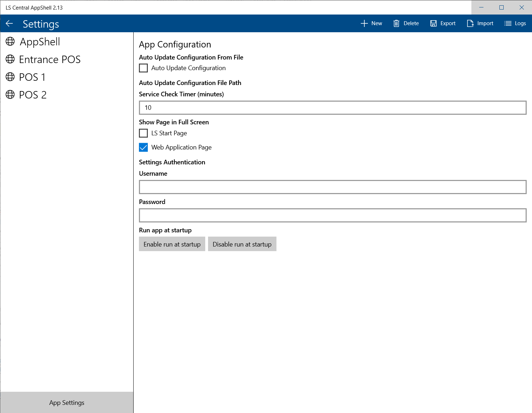Viewport: 532px width, 413px height.
Task: Click the Import file icon
Action: click(470, 23)
